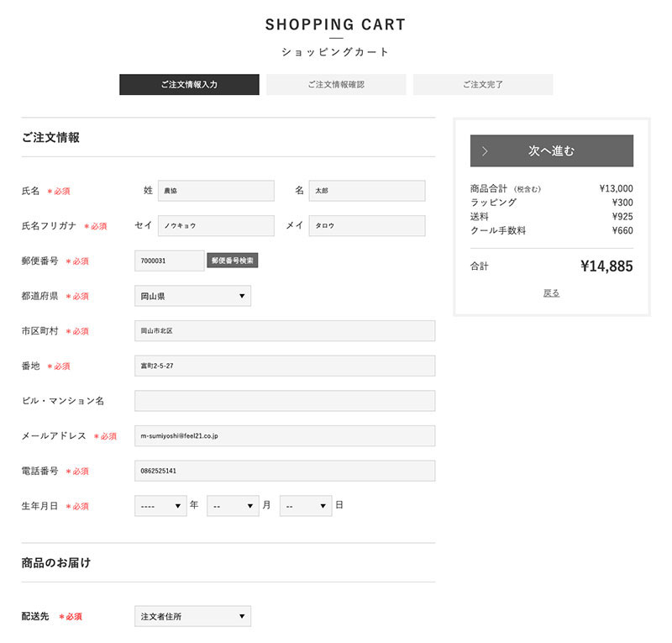Click the arrow icon on 次へ進む
This screenshot has width=672, height=643.
pos(485,151)
